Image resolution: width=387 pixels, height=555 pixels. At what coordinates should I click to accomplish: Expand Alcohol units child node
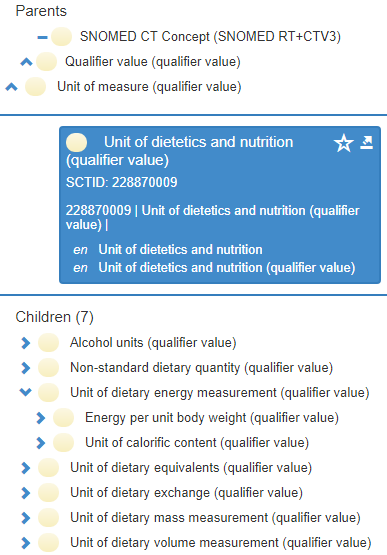tap(25, 343)
